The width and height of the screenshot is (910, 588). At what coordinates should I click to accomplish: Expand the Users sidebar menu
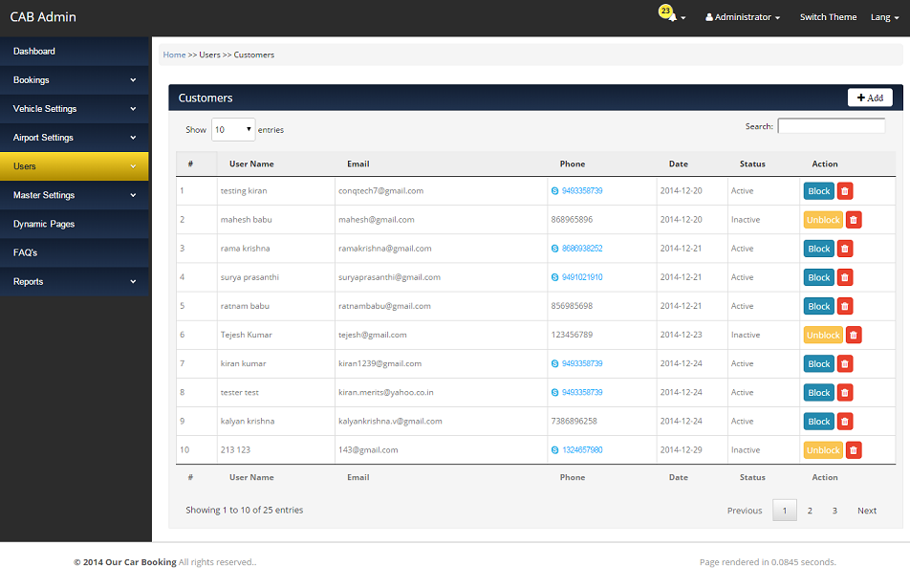click(75, 166)
